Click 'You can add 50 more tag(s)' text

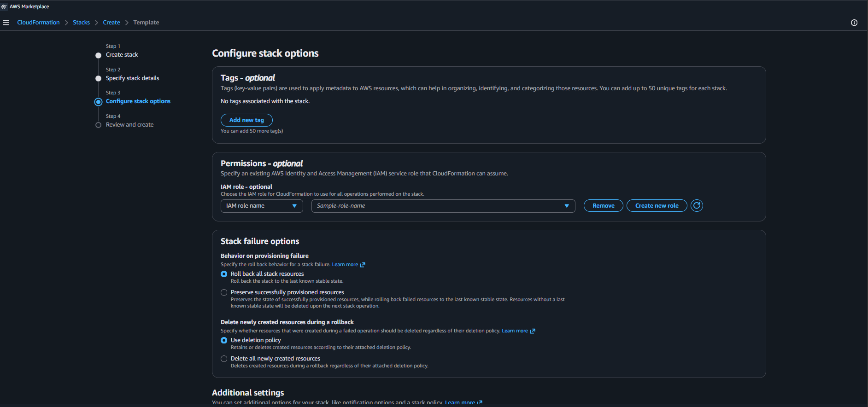(x=252, y=131)
